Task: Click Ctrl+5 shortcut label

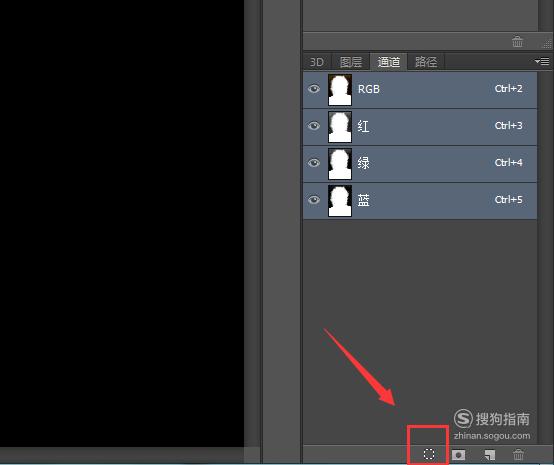Action: (x=508, y=200)
